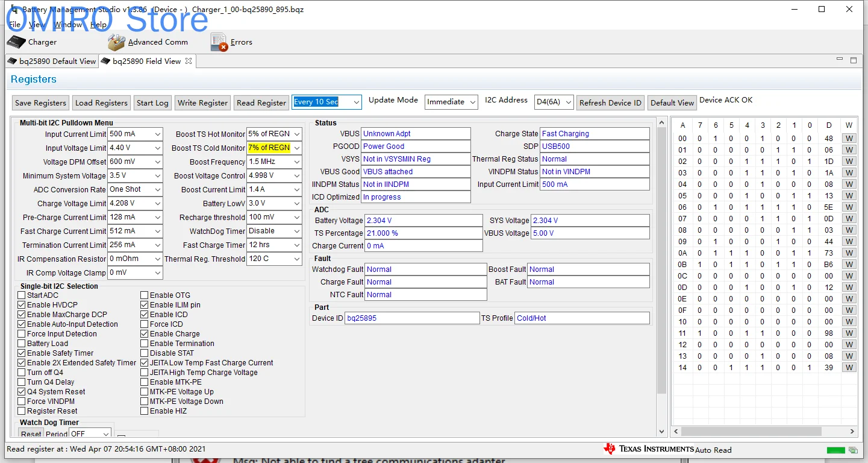Toggle Enable Safety Timer checkbox
Viewport: 868px width, 463px height.
click(22, 353)
